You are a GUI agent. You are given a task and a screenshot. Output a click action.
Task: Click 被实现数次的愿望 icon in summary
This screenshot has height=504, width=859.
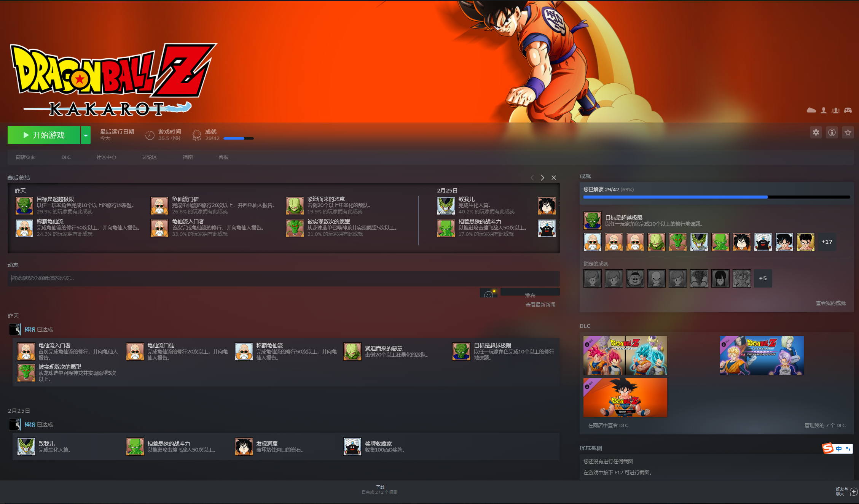tap(295, 228)
